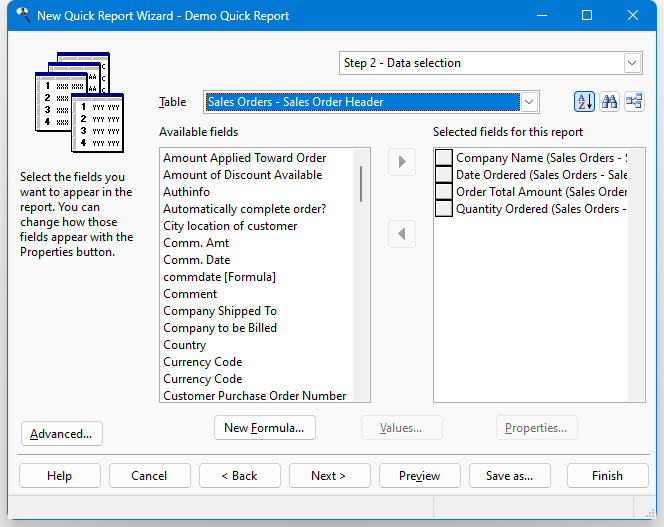
Task: Select Customer Purchase Order Number field
Action: click(255, 396)
